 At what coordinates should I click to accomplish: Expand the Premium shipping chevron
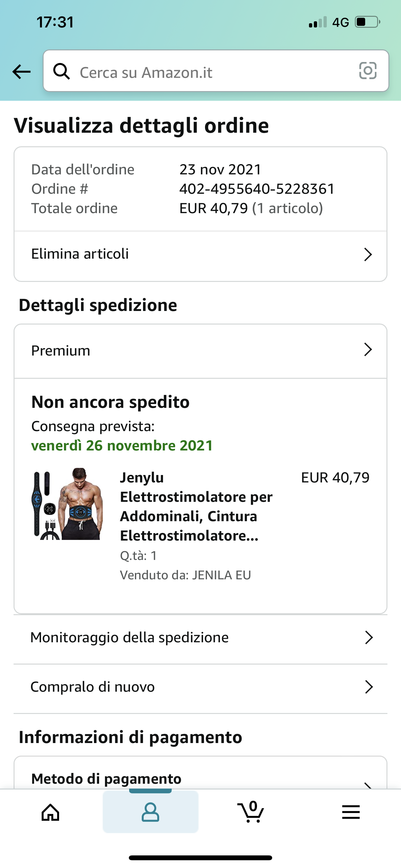(368, 350)
